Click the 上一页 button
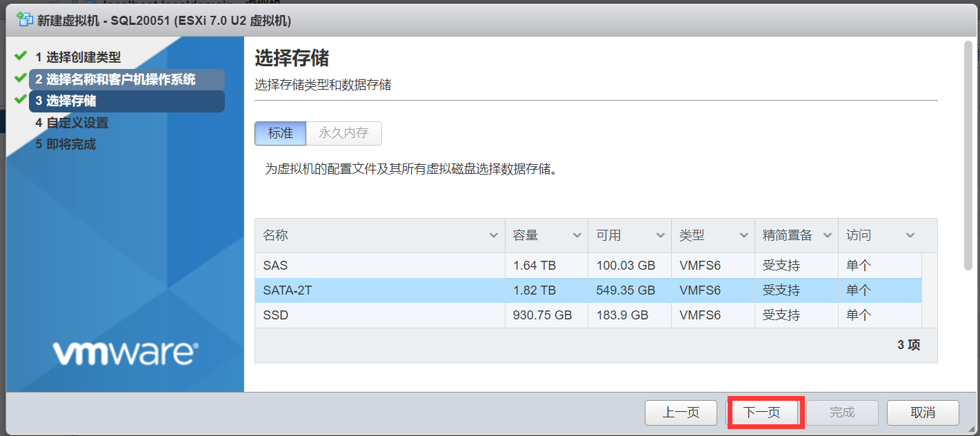This screenshot has width=980, height=436. click(x=681, y=413)
